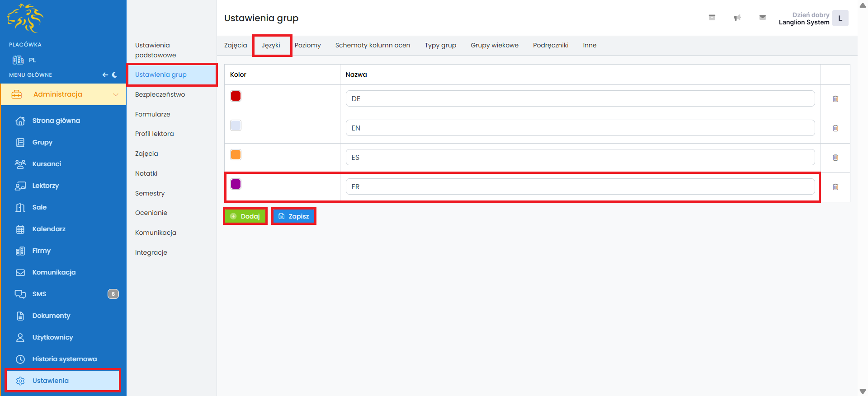Open the Podręczniki tab
This screenshot has height=396, width=868.
550,45
